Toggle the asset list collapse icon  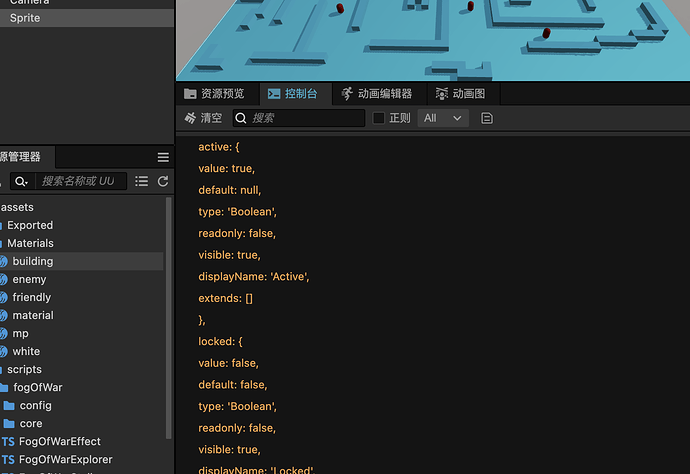142,181
